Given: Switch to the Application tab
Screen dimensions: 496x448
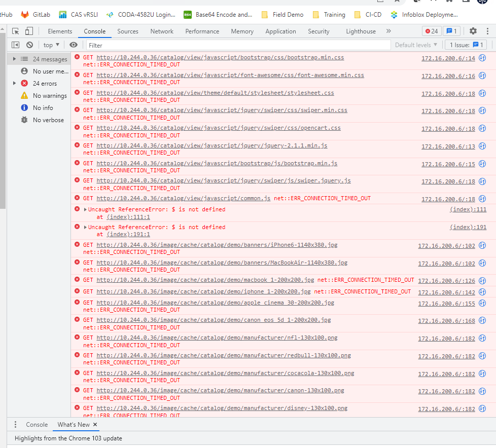Looking at the screenshot, I should click(280, 31).
